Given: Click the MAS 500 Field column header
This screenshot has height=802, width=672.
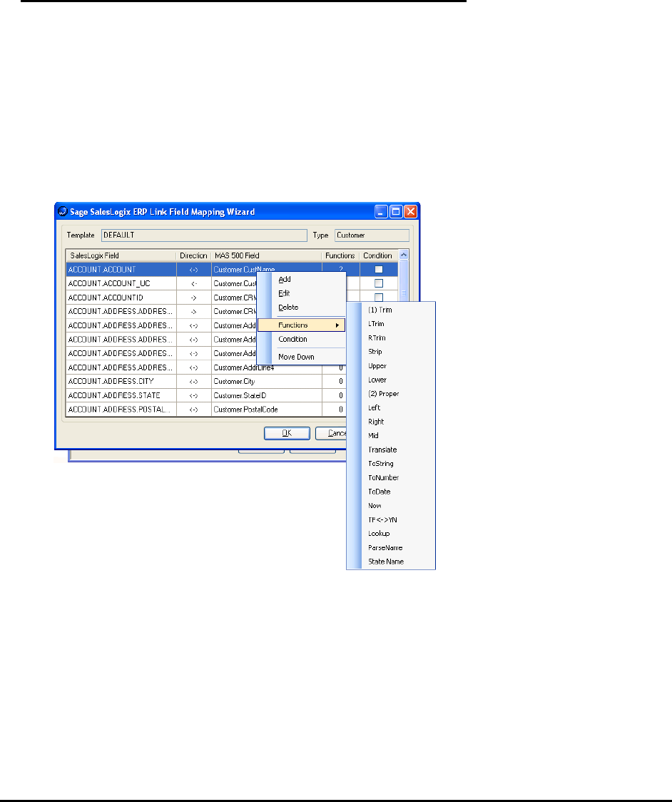Looking at the screenshot, I should pos(267,255).
